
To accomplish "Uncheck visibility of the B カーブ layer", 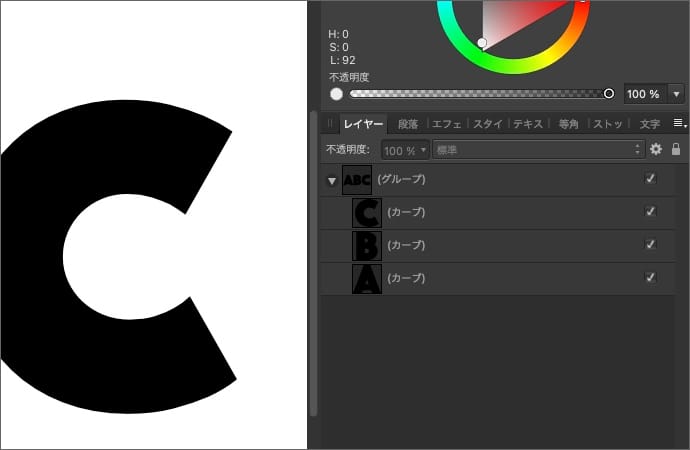I will click(x=651, y=245).
